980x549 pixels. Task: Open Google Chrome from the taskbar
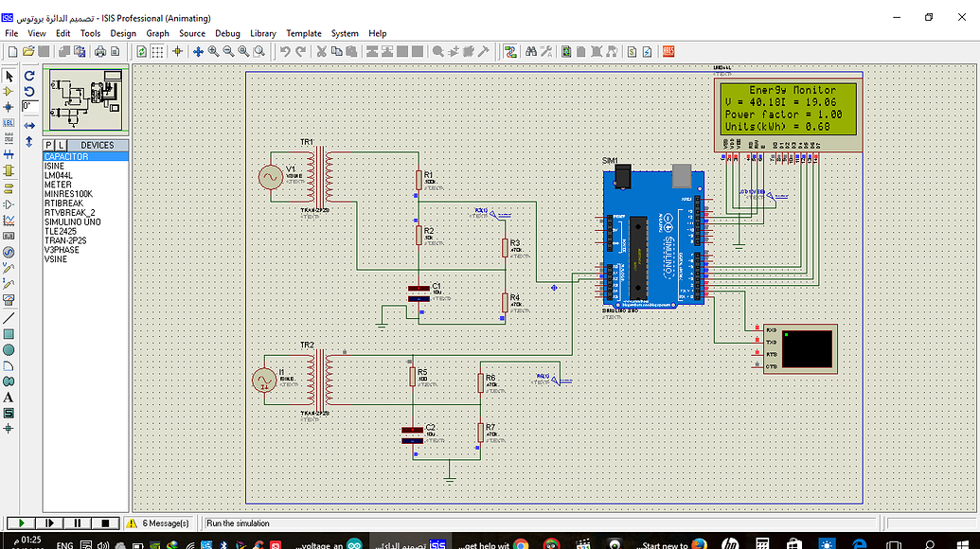click(522, 543)
